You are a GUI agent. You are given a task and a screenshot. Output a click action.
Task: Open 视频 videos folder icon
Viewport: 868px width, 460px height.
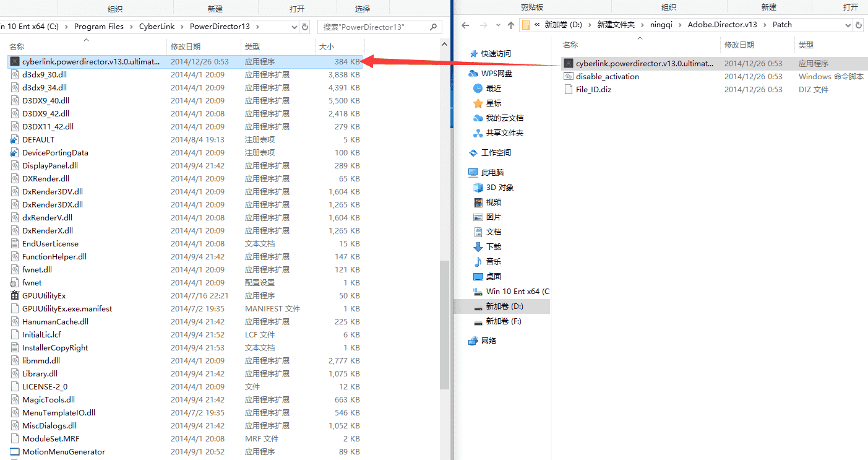click(x=478, y=202)
